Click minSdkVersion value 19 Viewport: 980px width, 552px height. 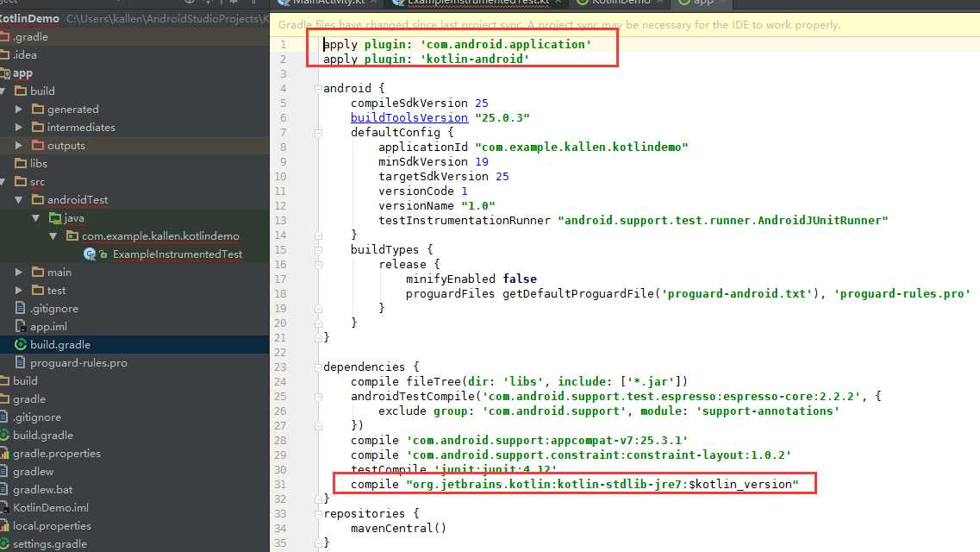481,162
